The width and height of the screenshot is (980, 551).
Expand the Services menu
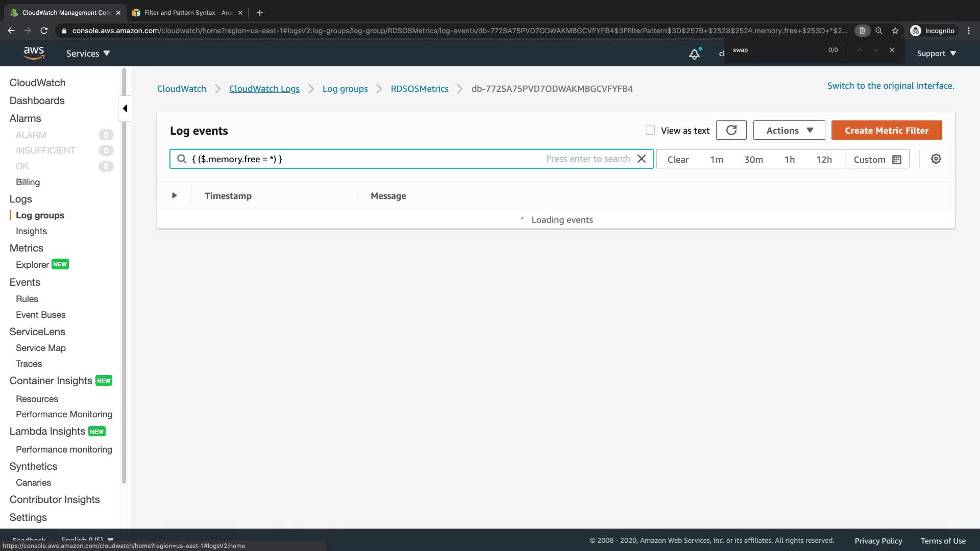tap(88, 53)
